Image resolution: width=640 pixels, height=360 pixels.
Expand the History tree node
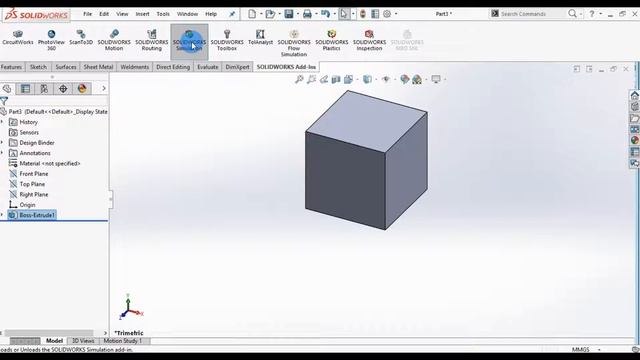tap(2, 122)
